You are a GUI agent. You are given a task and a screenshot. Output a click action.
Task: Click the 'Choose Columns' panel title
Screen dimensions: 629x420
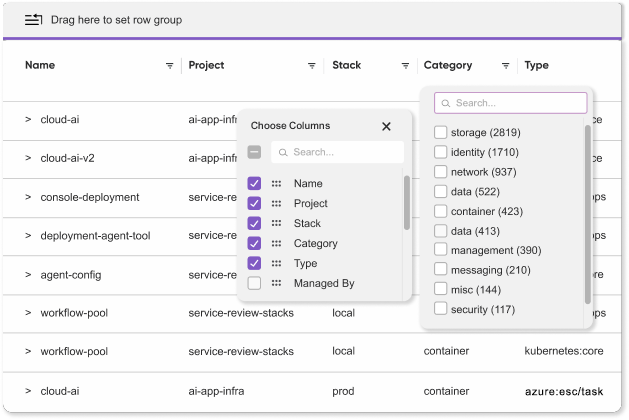(290, 126)
